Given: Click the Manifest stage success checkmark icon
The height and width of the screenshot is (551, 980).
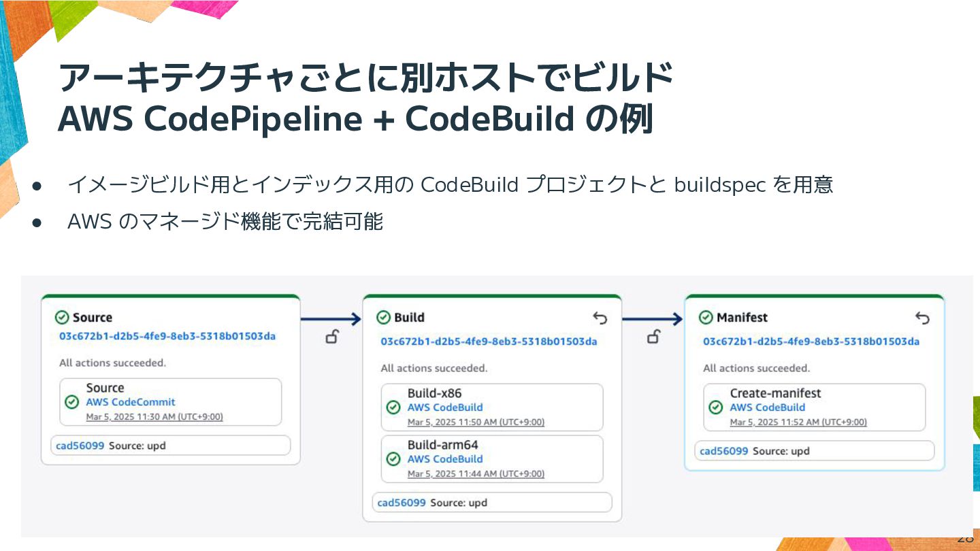Looking at the screenshot, I should click(x=706, y=318).
